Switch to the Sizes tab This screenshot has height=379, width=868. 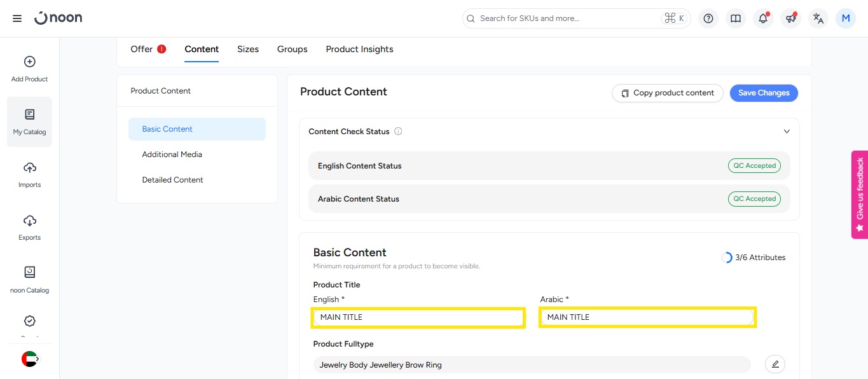[x=248, y=49]
